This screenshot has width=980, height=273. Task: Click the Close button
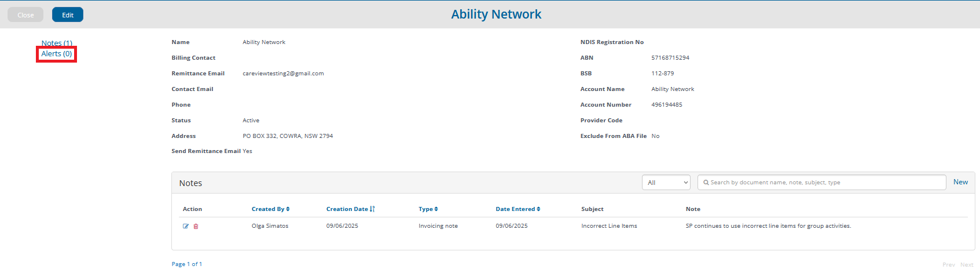25,15
